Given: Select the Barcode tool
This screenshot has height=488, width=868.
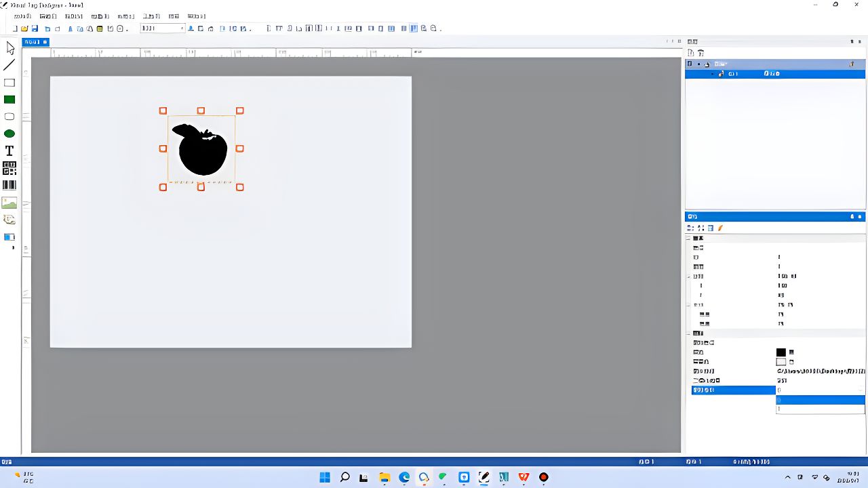Looking at the screenshot, I should click(x=9, y=185).
